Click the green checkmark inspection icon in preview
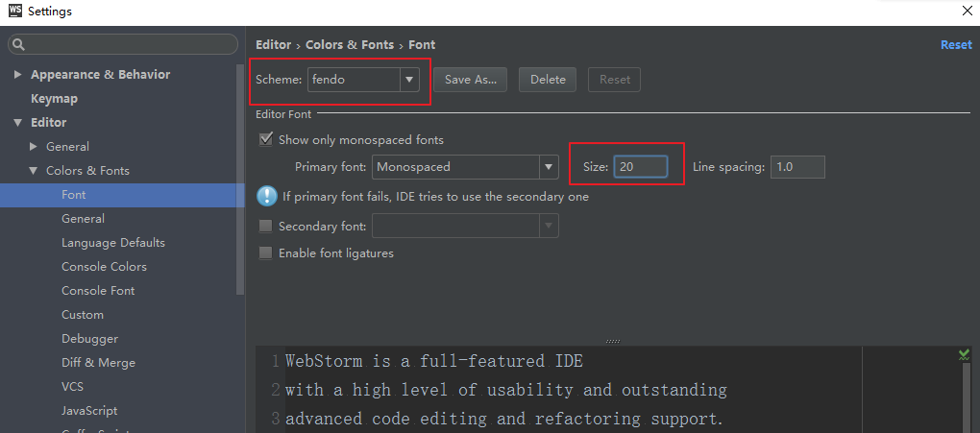The height and width of the screenshot is (433, 980). point(964,355)
